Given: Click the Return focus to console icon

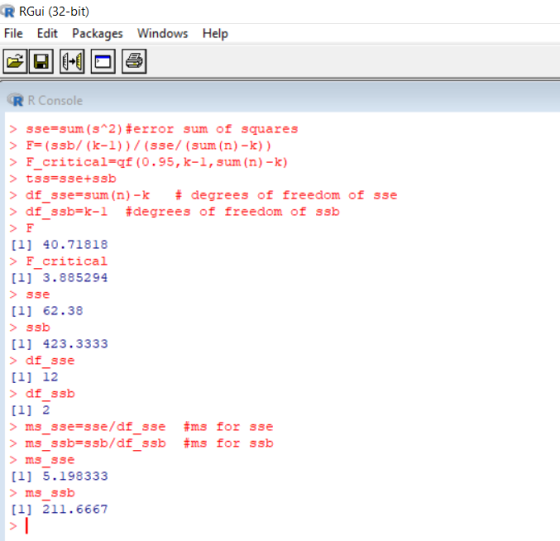Looking at the screenshot, I should [103, 61].
